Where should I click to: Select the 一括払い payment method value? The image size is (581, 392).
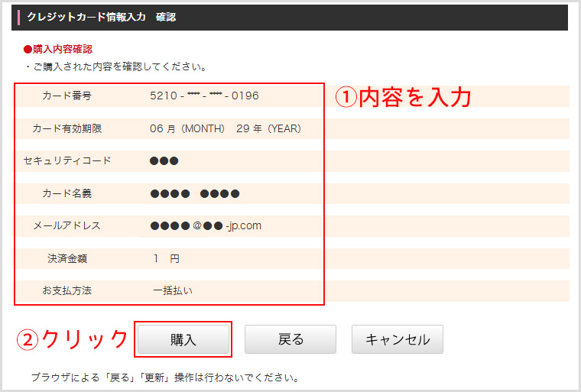[173, 291]
